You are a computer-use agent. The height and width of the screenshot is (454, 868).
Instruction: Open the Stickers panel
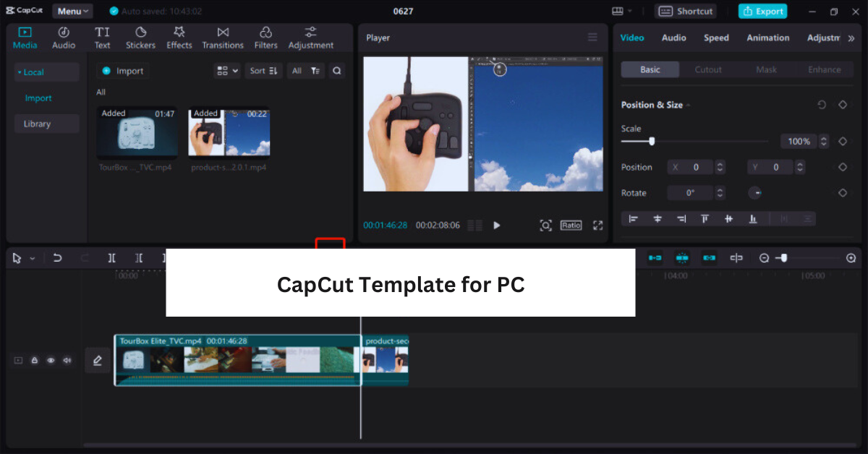pyautogui.click(x=140, y=38)
